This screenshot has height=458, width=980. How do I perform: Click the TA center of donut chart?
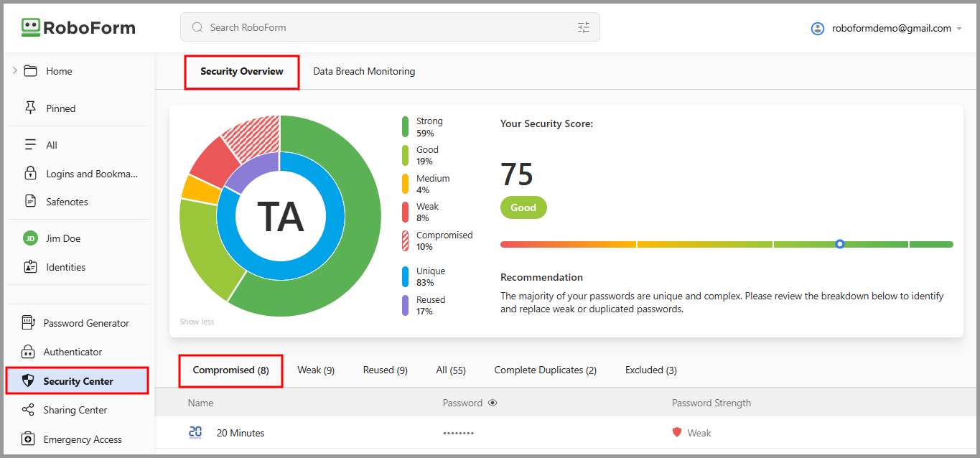coord(280,216)
